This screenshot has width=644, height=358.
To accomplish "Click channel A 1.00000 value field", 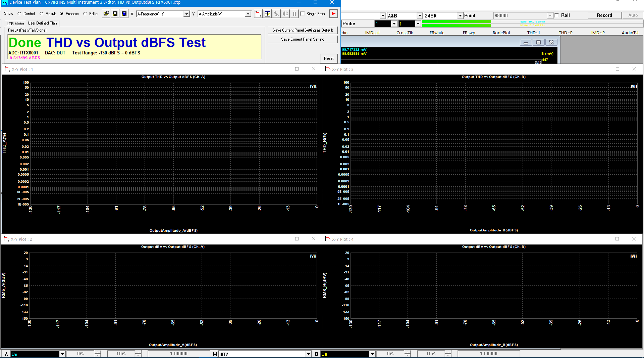I will [178, 354].
